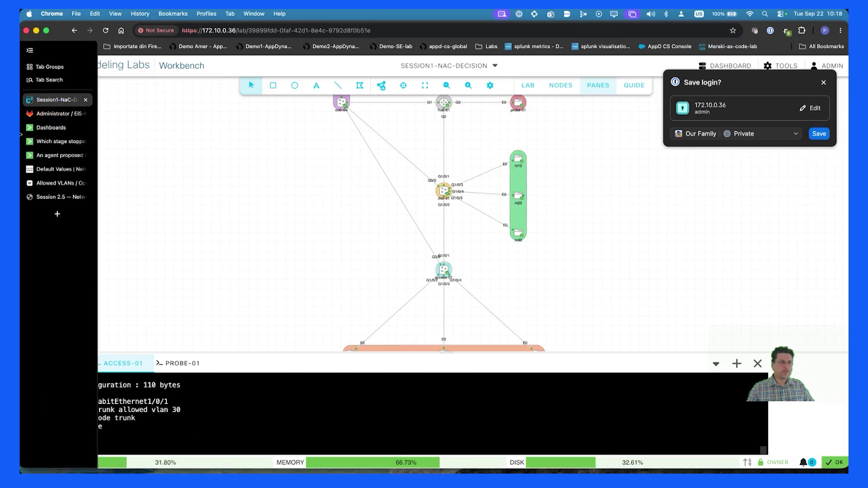The height and width of the screenshot is (488, 868).
Task: Click the center topology crosshair icon
Action: point(403,85)
